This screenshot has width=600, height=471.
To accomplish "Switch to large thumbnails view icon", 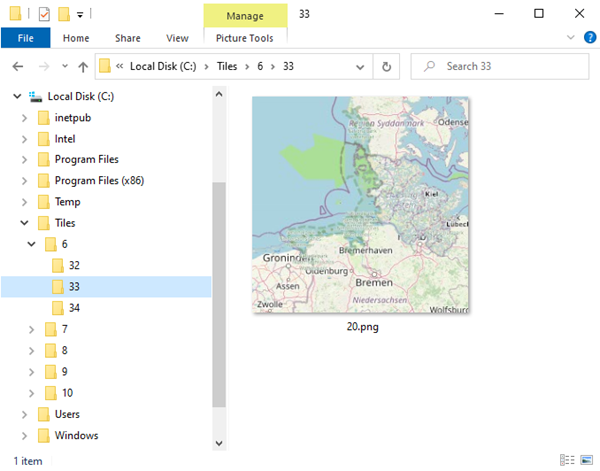I will pos(587,461).
